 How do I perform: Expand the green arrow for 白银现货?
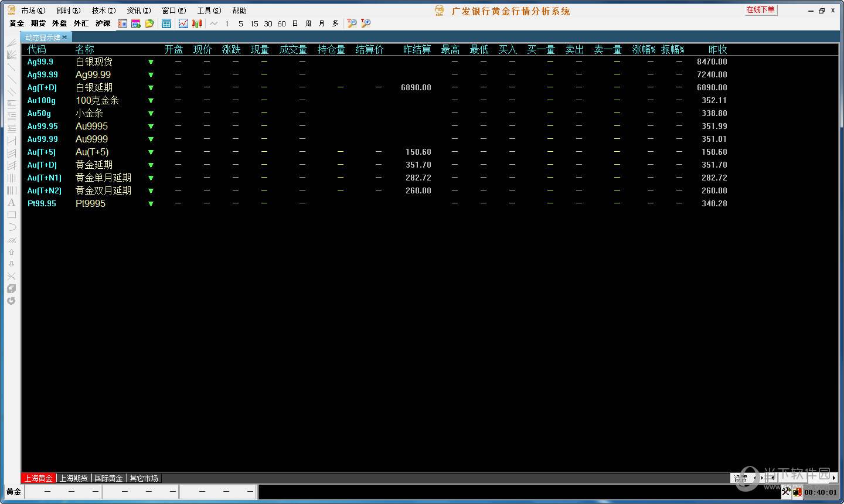pos(151,62)
